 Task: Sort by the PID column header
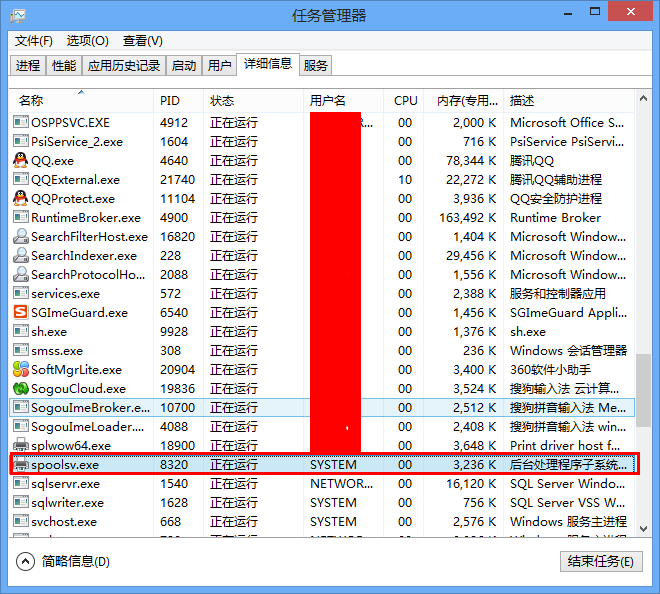click(178, 101)
